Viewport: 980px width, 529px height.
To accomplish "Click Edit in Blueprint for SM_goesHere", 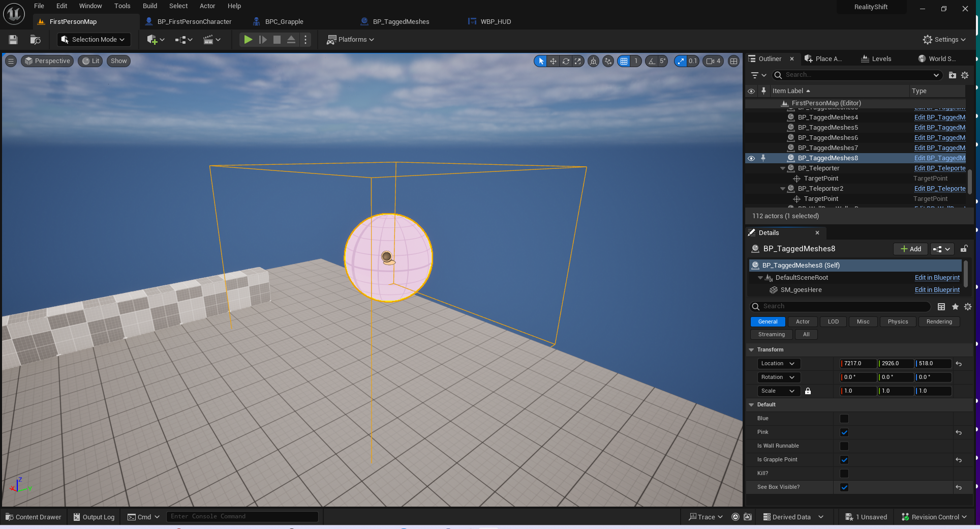I will (x=937, y=290).
